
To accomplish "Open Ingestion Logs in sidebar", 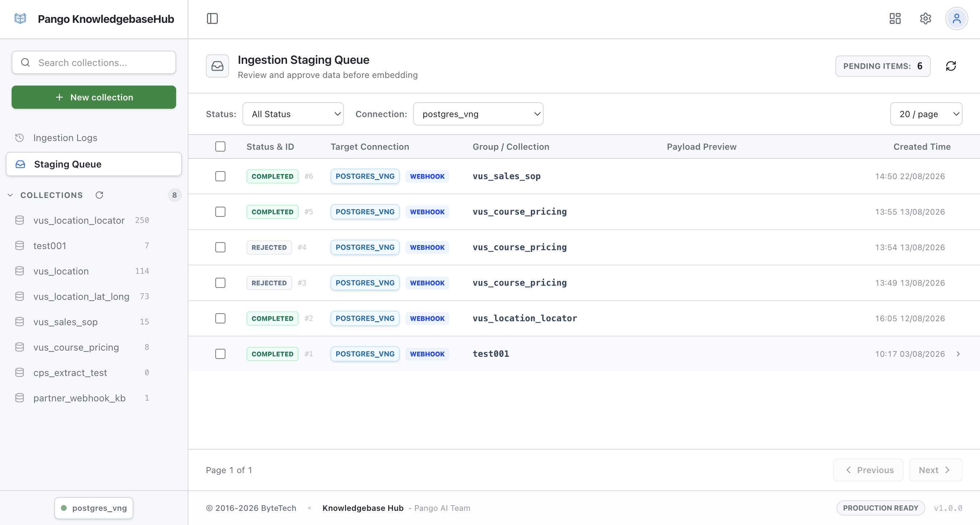I will 94,137.
